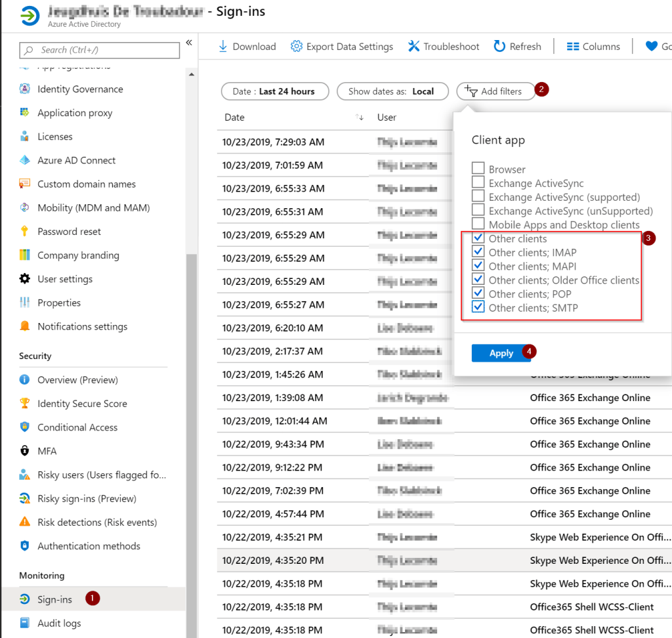Click the blue heart feedback icon

tap(652, 46)
